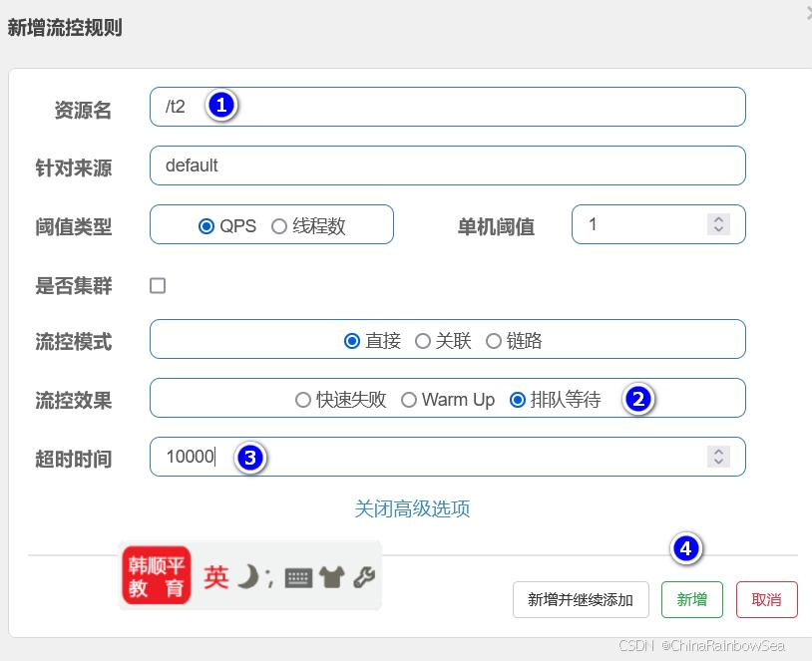Viewport: 812px width, 661px height.
Task: Click the 超时时间 spinner arrows
Action: [719, 457]
